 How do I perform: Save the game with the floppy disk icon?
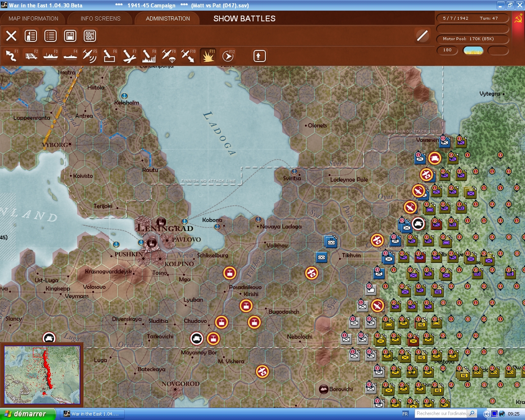(70, 36)
